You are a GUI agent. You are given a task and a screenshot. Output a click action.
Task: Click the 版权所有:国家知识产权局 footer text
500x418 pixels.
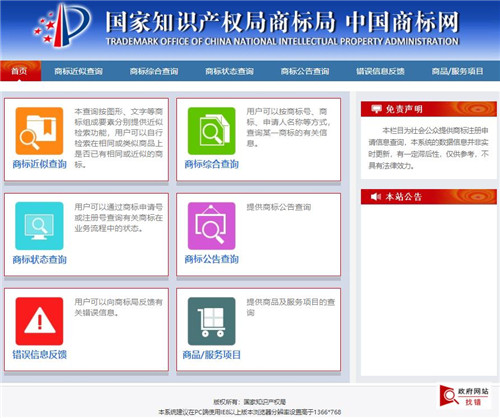point(249,402)
